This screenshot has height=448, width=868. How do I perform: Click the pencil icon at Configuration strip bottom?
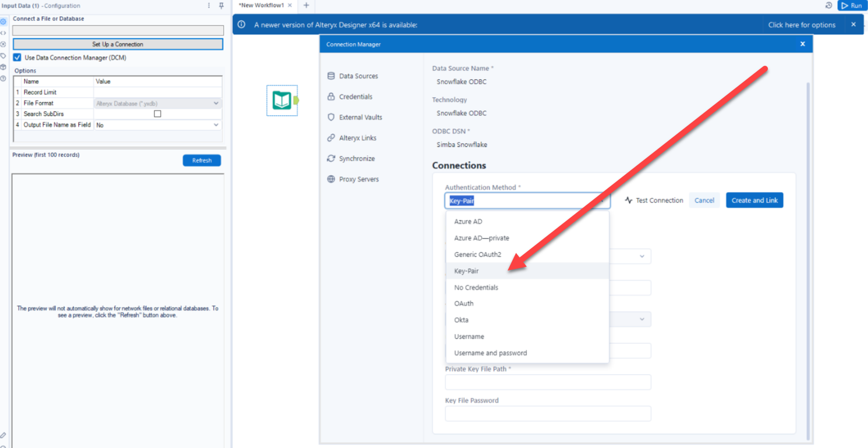click(3, 435)
